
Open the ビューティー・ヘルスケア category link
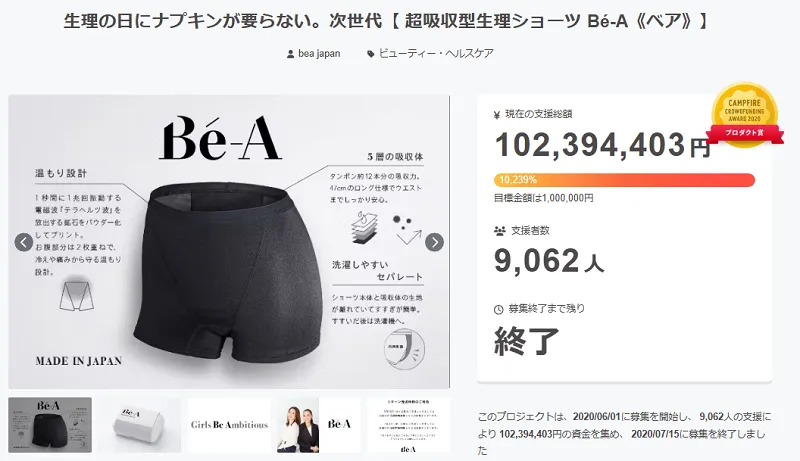pyautogui.click(x=436, y=54)
